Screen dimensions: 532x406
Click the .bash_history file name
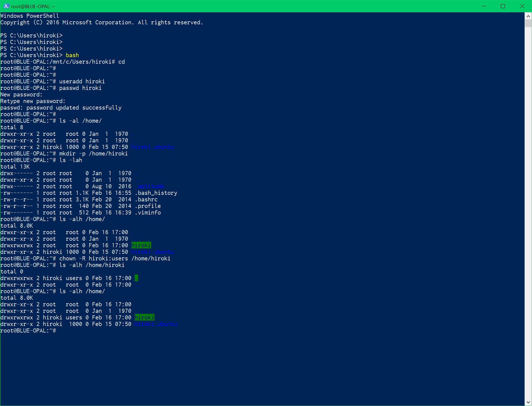pos(156,193)
